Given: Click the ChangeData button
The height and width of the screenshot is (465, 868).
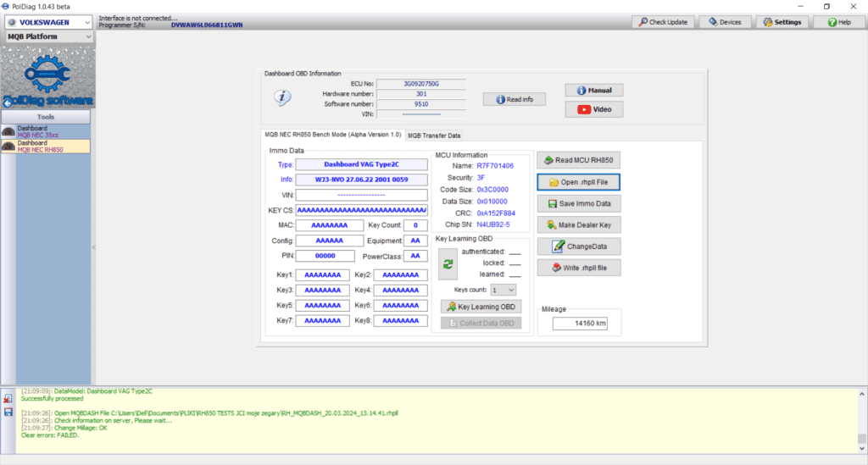Looking at the screenshot, I should click(578, 246).
